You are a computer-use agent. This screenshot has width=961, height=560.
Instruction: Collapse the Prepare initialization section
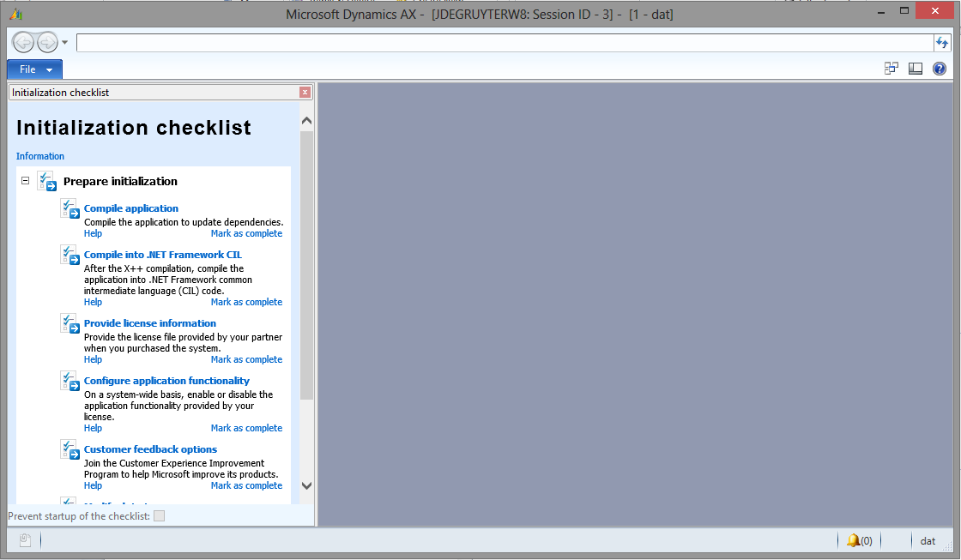click(x=25, y=181)
